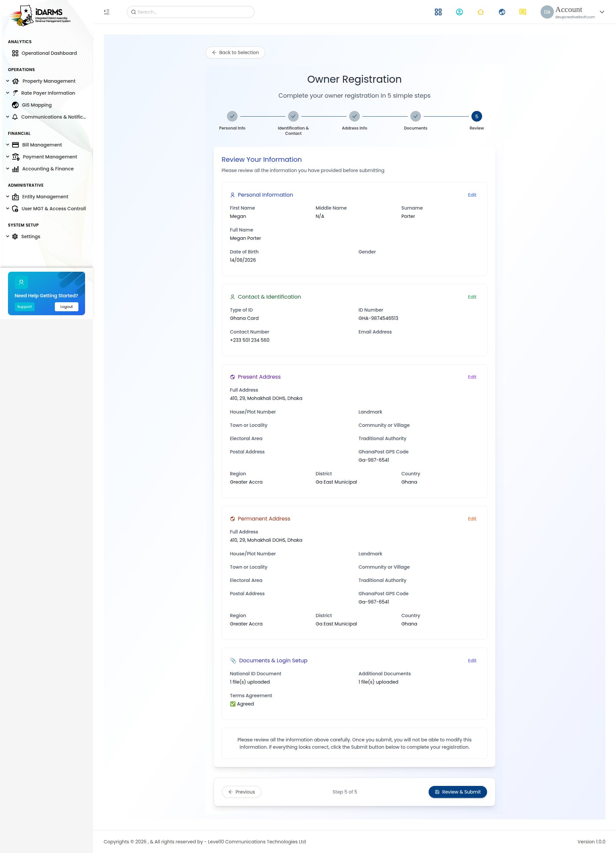
Task: Edit the Permanent Address section
Action: 472,519
